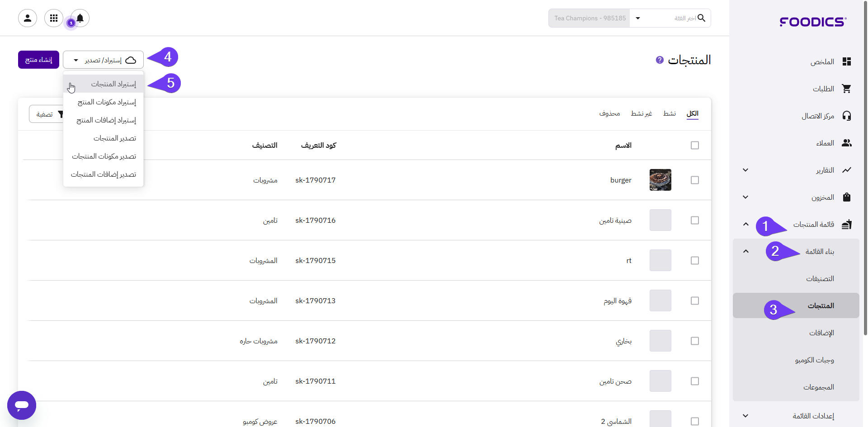
Task: Click the مركز الاتصال headset icon
Action: click(847, 116)
